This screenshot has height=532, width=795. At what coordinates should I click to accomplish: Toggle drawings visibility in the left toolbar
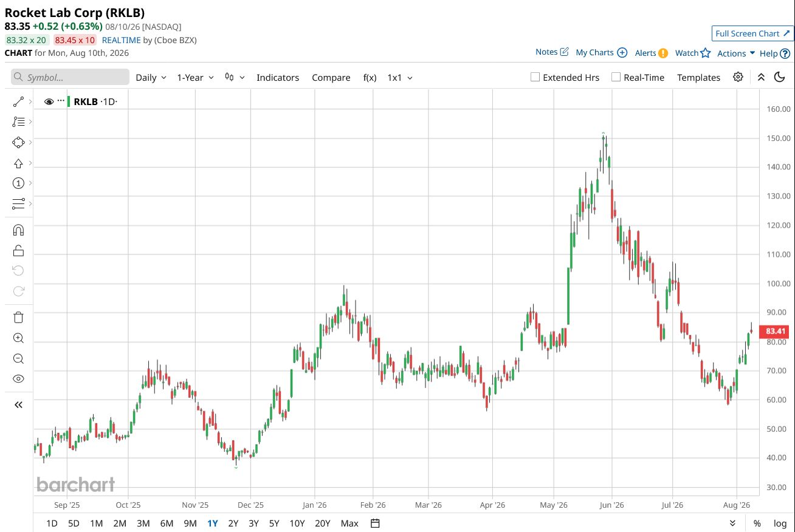tap(18, 378)
